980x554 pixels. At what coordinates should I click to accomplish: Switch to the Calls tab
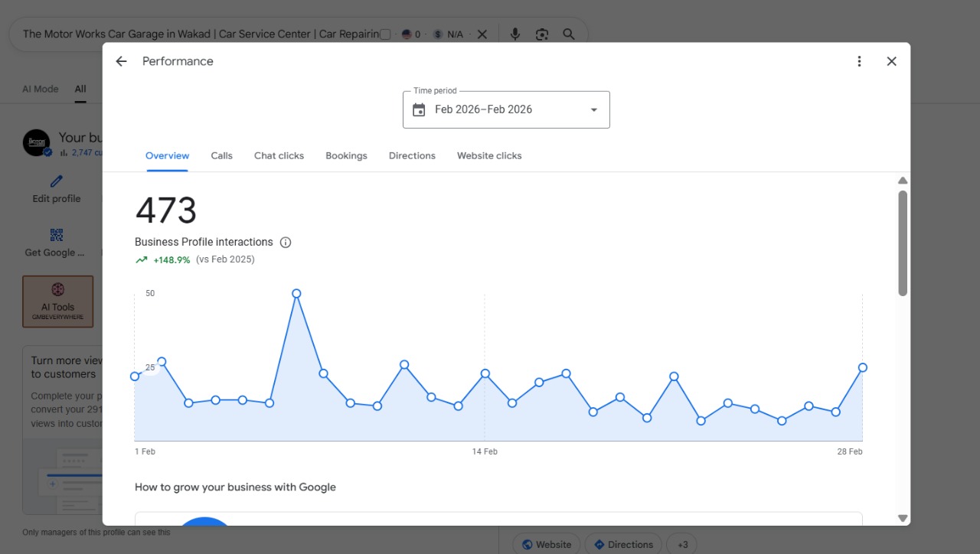tap(222, 155)
